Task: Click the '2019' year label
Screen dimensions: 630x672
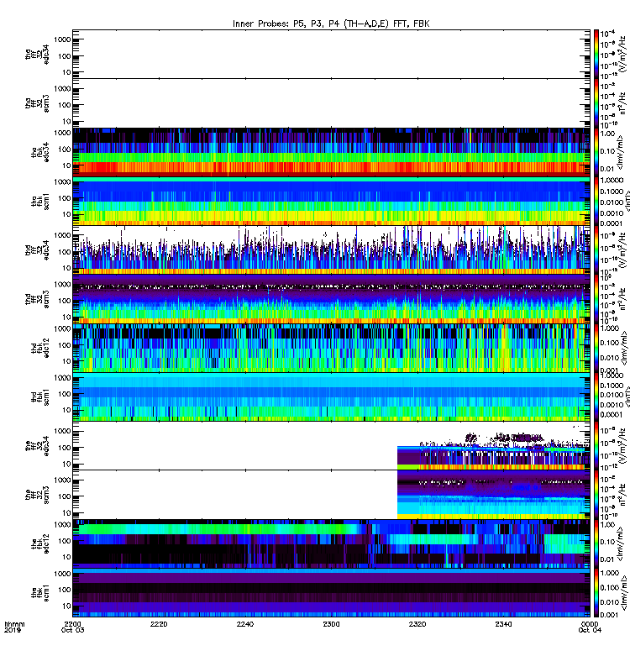Action: coord(12,630)
